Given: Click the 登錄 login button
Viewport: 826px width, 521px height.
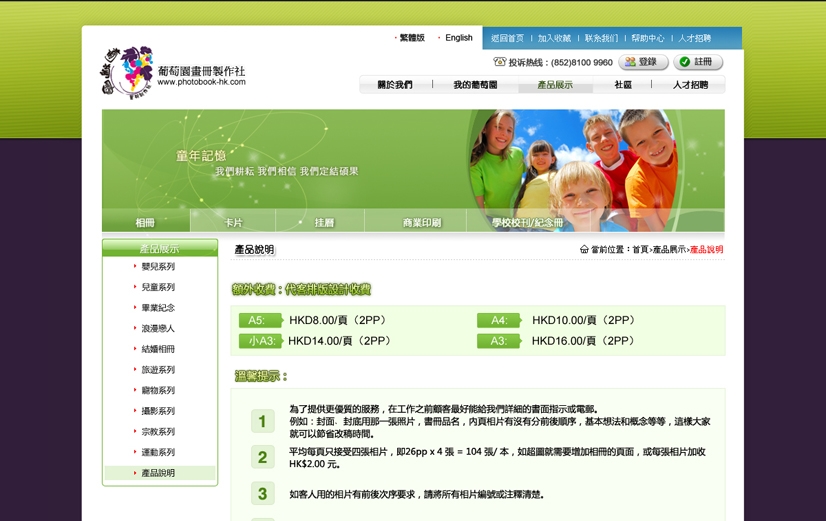Looking at the screenshot, I should pos(643,62).
